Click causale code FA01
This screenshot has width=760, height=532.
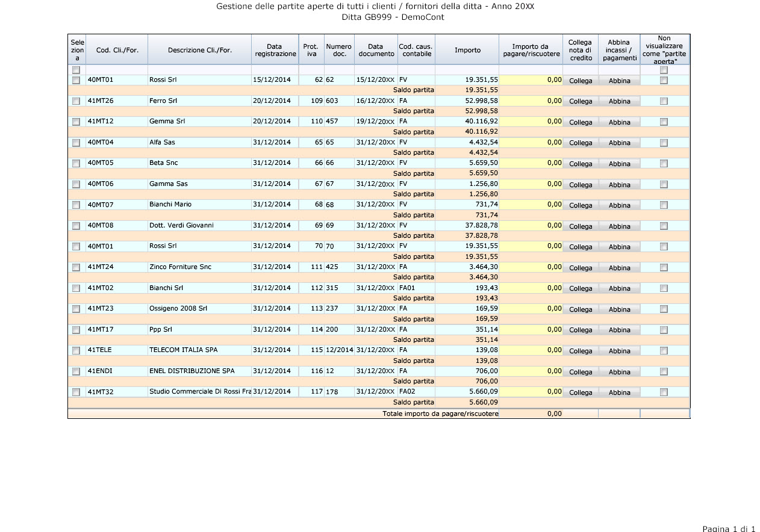(408, 288)
